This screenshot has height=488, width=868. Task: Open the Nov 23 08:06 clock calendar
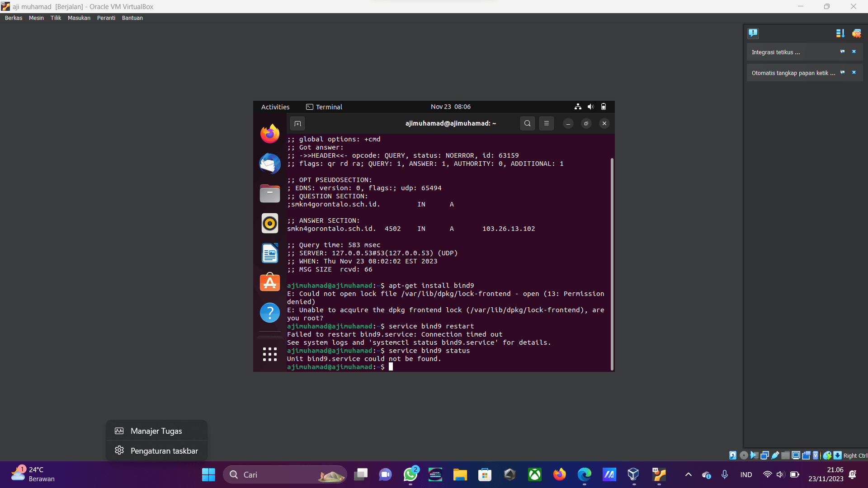(x=451, y=107)
